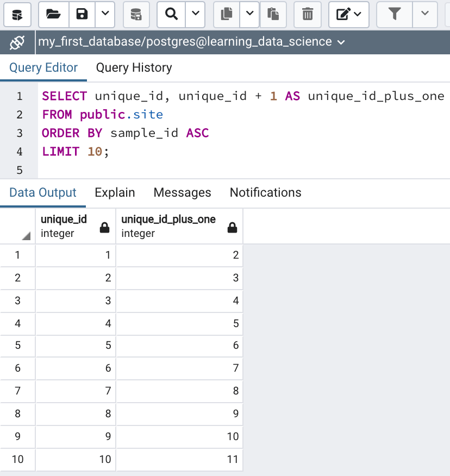Click the Delete trash can icon
Viewport: 450px width, 476px height.
click(308, 14)
